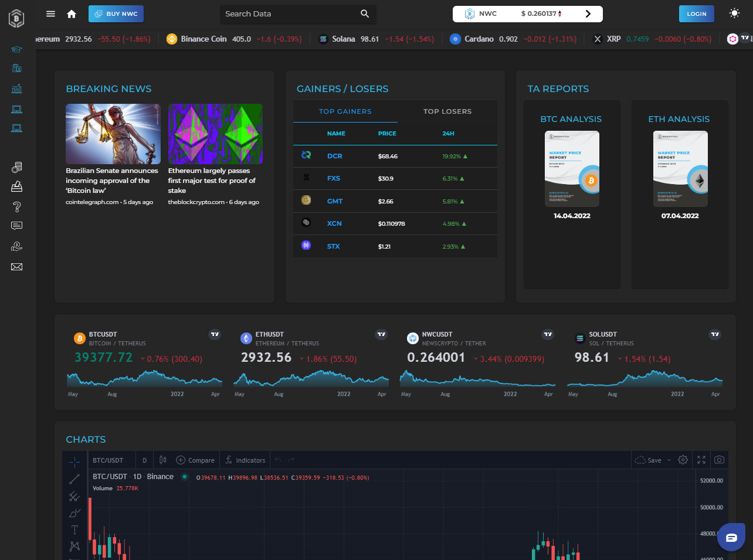The width and height of the screenshot is (753, 560).
Task: Open the BTC Analysis report thumbnail
Action: [x=572, y=169]
